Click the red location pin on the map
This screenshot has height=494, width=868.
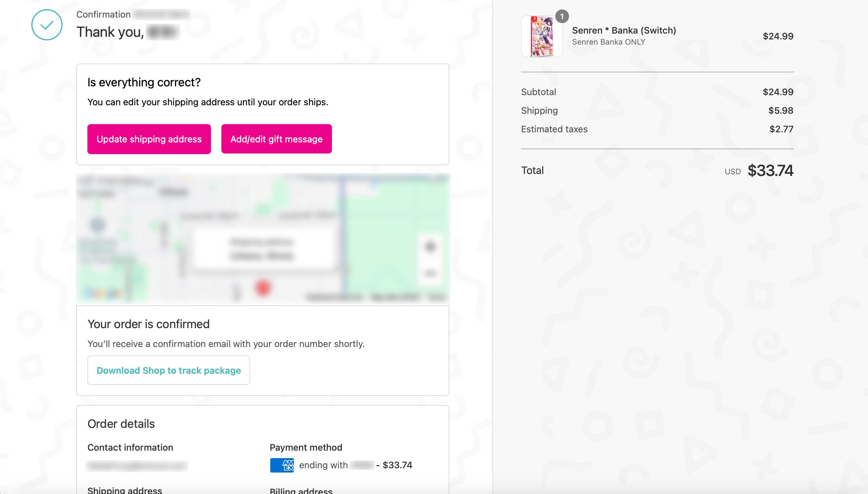(263, 288)
